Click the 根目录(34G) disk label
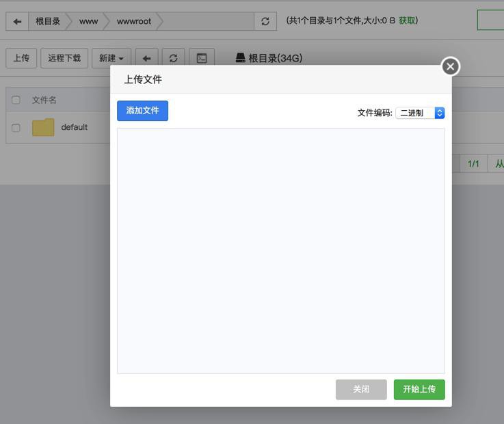Screen dimensions: 504x424 [x=275, y=58]
